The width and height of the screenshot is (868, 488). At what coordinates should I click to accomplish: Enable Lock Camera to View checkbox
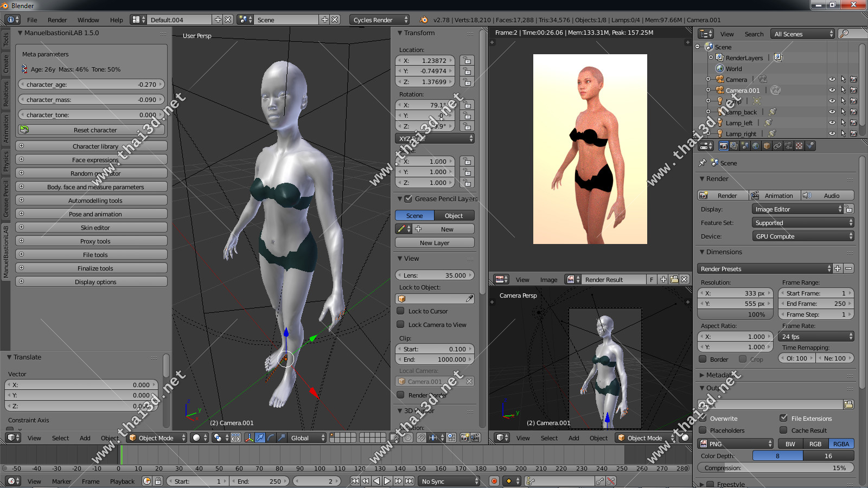(400, 324)
